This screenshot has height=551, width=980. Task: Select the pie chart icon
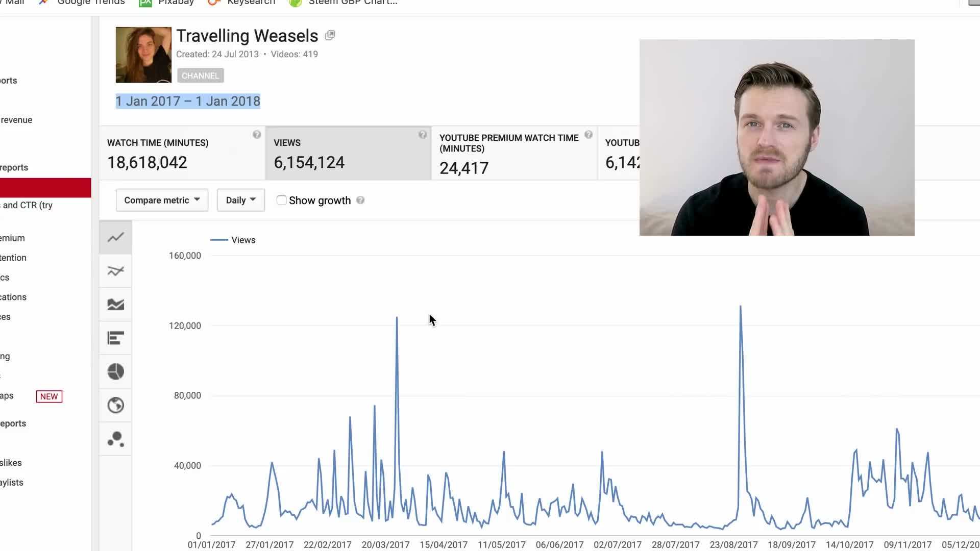[115, 371]
